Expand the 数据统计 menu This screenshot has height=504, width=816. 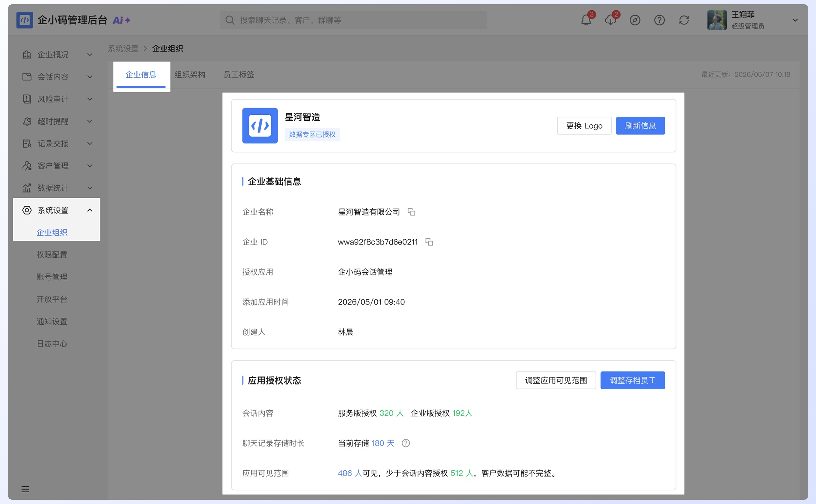point(56,188)
